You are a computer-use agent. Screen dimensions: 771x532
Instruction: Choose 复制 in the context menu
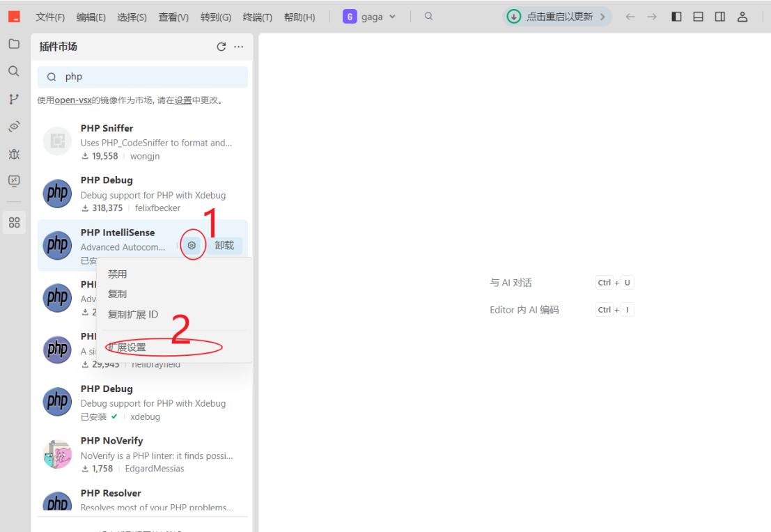click(x=117, y=294)
